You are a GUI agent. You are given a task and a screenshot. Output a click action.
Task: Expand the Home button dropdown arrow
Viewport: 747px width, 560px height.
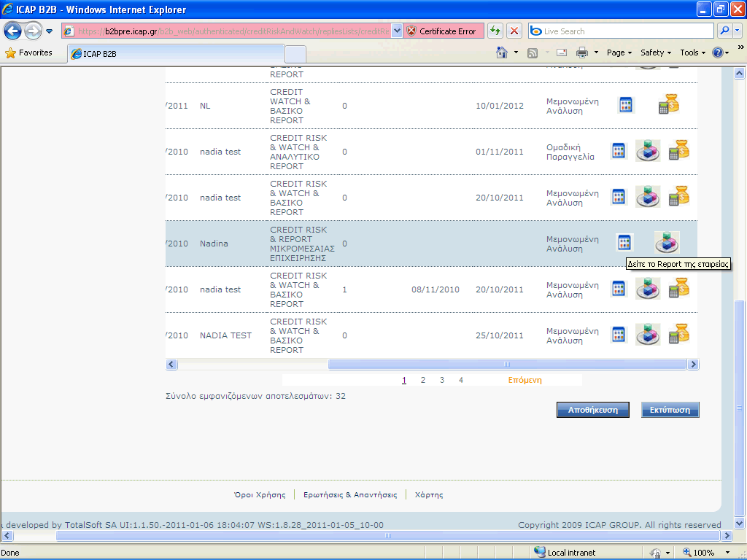516,52
